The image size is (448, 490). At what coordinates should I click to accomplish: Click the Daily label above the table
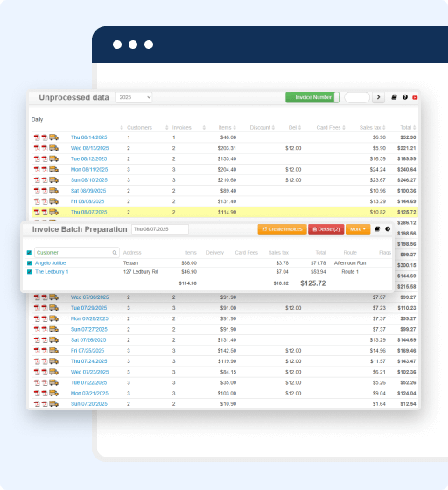click(37, 119)
